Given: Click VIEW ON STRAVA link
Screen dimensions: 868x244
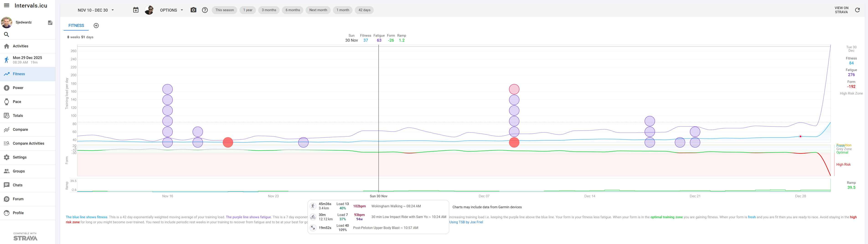Looking at the screenshot, I should point(841,10).
